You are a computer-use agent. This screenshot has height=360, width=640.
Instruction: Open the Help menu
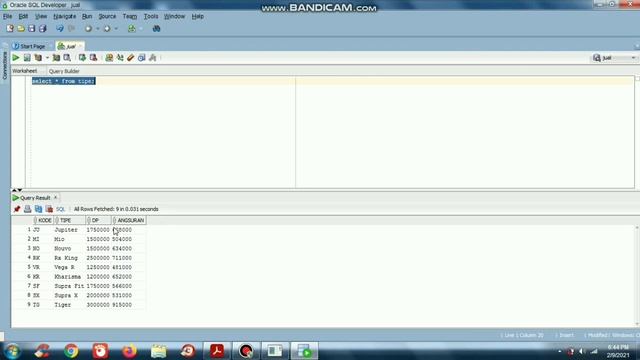(198, 16)
